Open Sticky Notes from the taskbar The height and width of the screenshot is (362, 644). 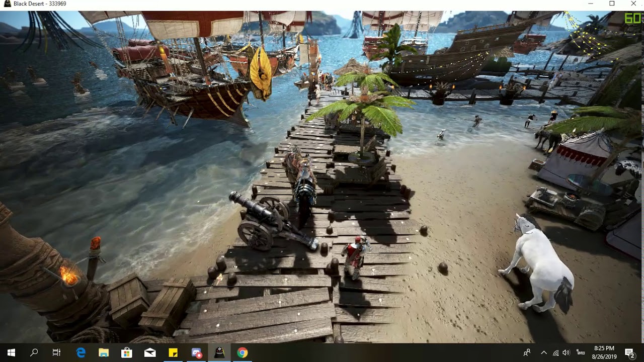[173, 352]
